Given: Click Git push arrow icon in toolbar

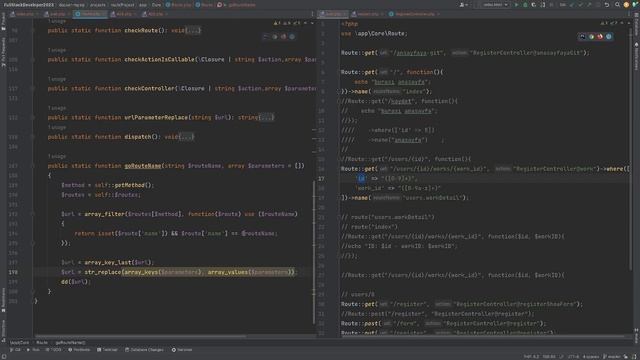Looking at the screenshot, I should coord(589,5).
